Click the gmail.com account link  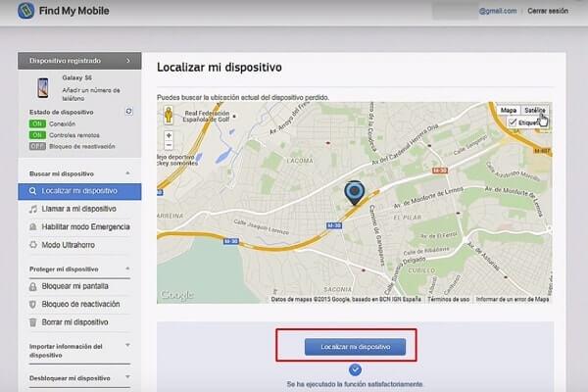pyautogui.click(x=498, y=11)
